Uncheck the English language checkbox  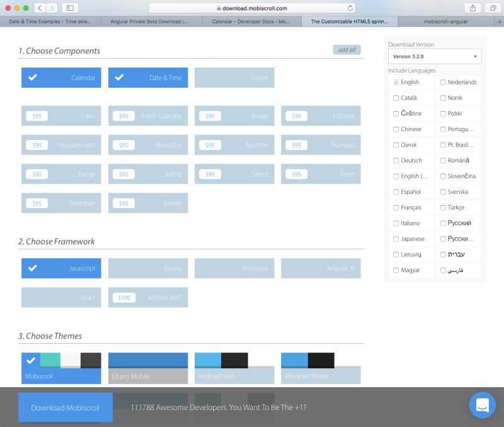397,82
